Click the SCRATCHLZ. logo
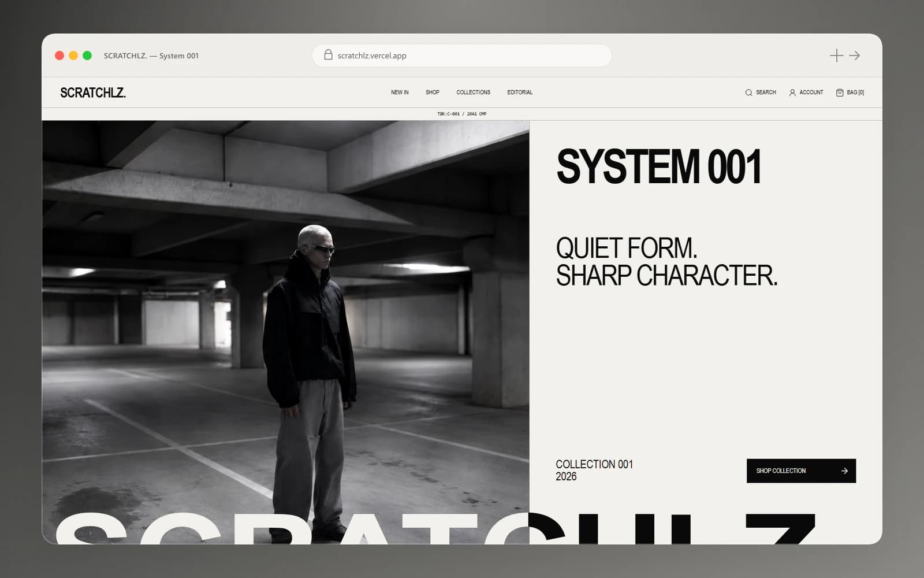924x578 pixels. pyautogui.click(x=93, y=92)
